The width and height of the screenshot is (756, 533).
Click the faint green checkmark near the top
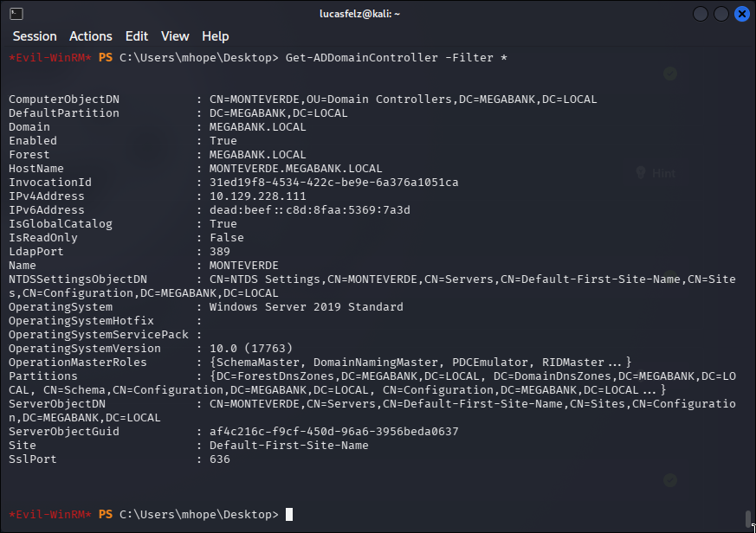click(x=670, y=74)
